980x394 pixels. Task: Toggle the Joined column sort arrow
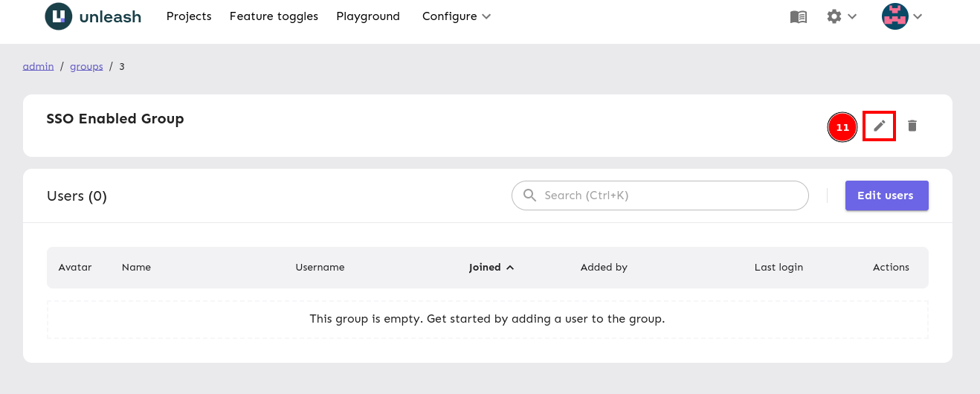pyautogui.click(x=510, y=268)
